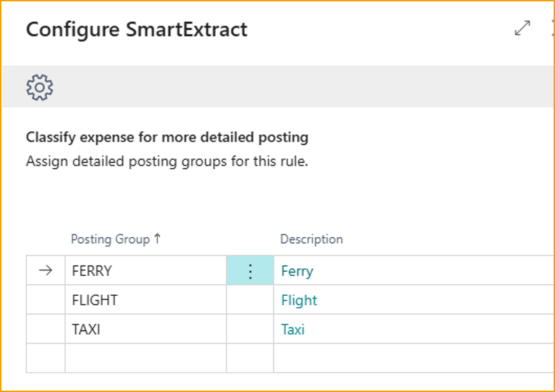
Task: Open the Flight description link
Action: point(299,300)
